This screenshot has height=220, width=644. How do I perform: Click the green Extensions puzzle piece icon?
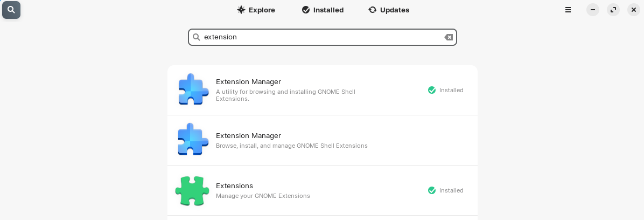(x=192, y=191)
